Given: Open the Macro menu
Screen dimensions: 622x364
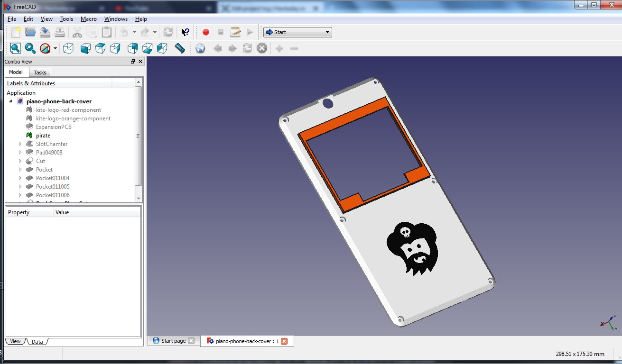Looking at the screenshot, I should (x=88, y=19).
